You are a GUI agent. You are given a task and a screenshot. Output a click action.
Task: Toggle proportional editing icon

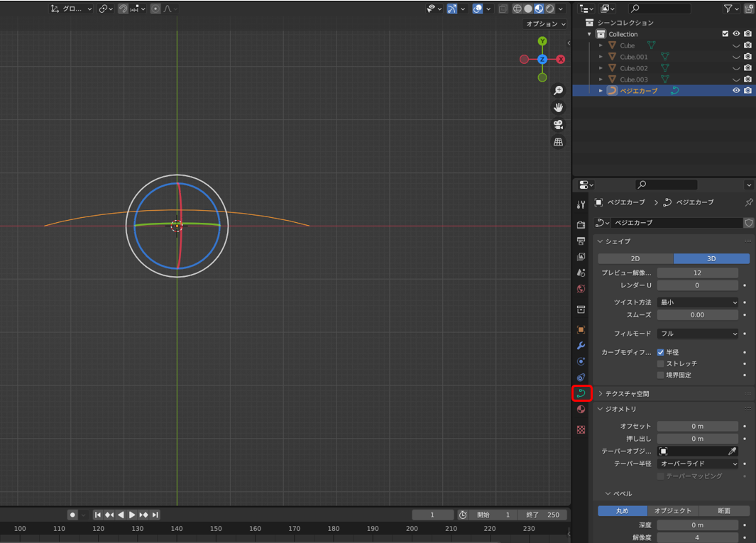click(155, 9)
